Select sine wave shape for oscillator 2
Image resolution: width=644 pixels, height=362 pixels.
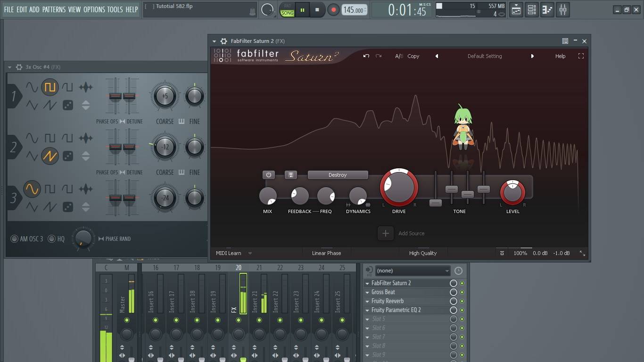(32, 138)
